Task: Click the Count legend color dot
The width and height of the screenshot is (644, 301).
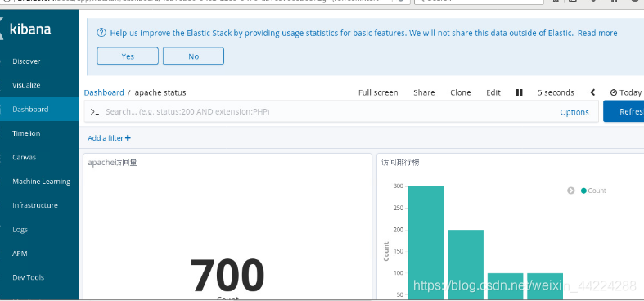Action: (583, 191)
